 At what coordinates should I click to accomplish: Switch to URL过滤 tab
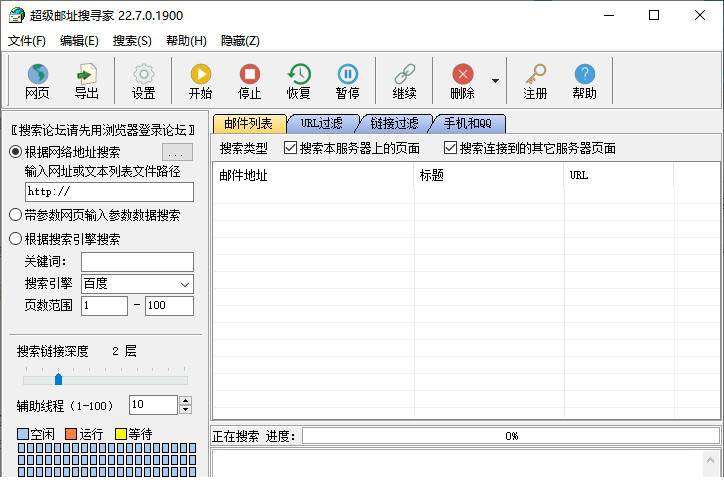pos(322,123)
